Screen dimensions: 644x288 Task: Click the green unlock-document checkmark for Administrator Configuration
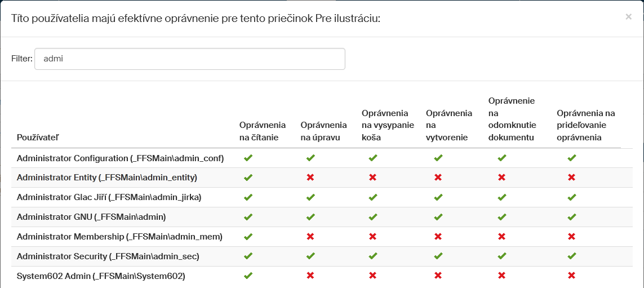(501, 158)
